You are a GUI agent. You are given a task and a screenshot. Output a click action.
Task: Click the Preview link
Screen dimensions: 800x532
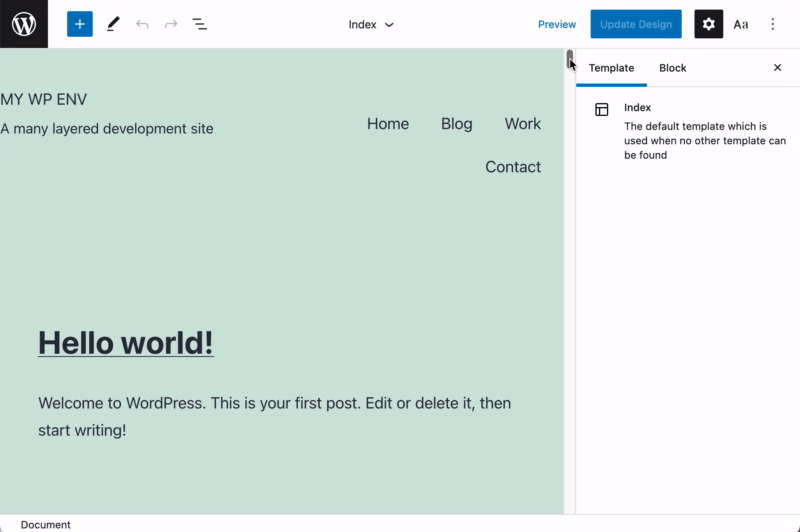pos(557,24)
